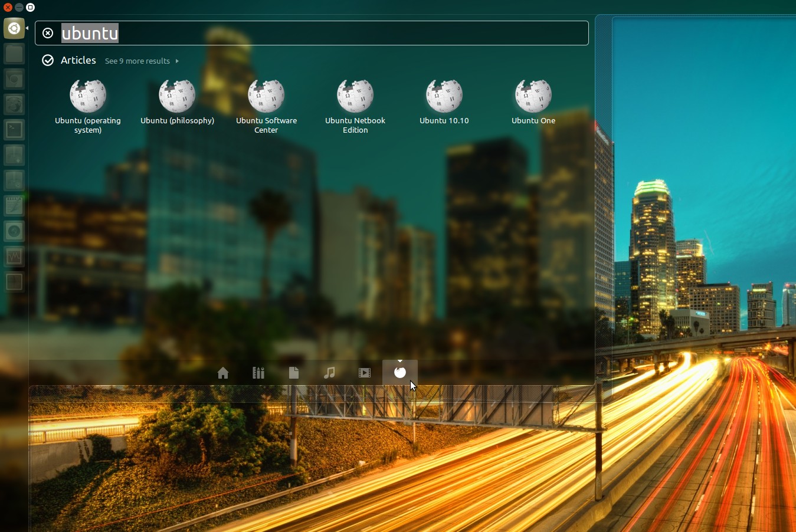Switch to the Home lens
Screen dimensions: 796x532
point(223,373)
